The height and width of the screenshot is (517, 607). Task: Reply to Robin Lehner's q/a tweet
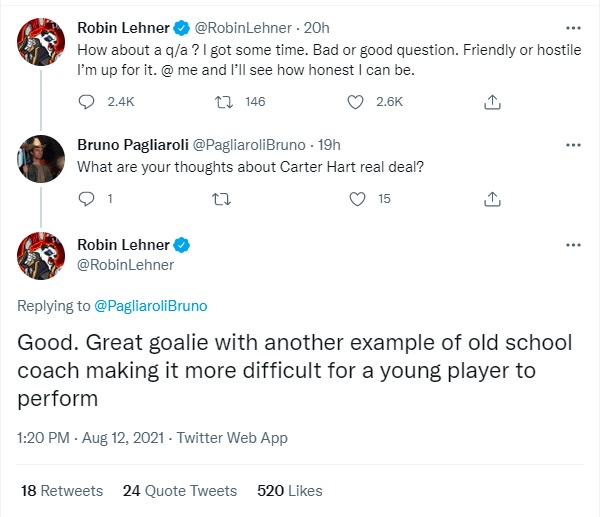(86, 101)
